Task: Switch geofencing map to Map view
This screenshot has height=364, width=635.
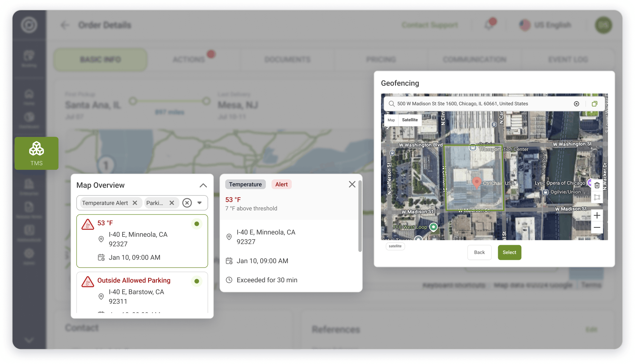Action: (x=391, y=120)
